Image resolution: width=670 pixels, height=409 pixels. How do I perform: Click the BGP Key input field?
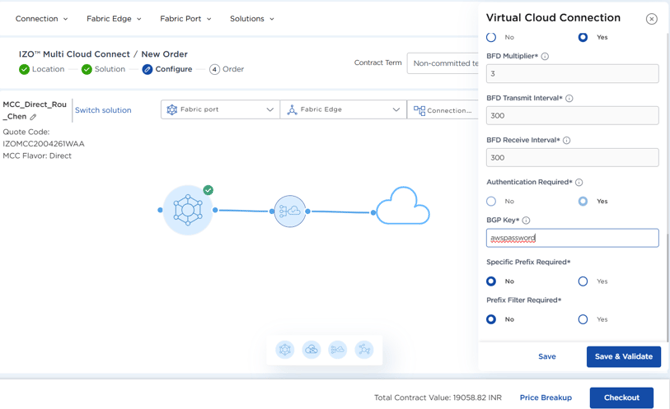point(572,238)
